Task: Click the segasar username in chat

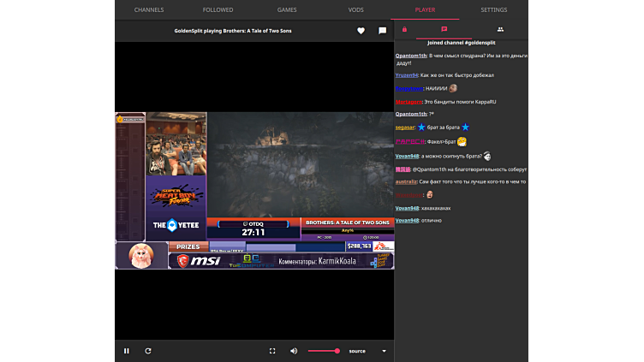Action: [x=405, y=127]
